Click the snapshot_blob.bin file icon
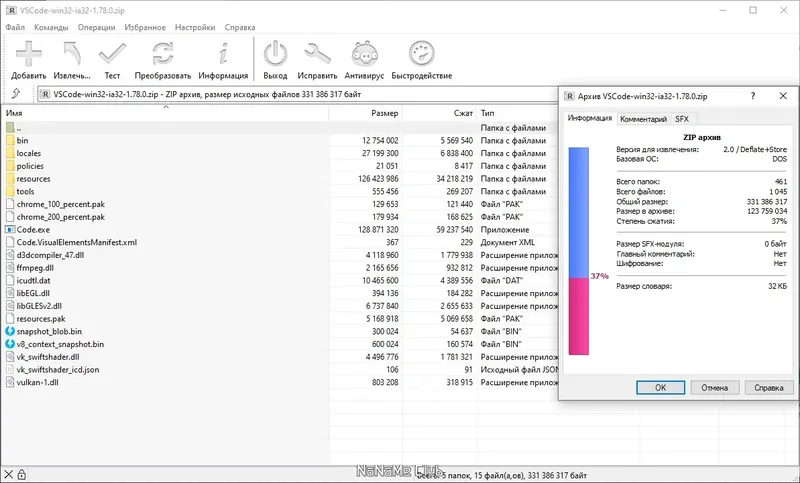The width and height of the screenshot is (800, 483). click(10, 332)
